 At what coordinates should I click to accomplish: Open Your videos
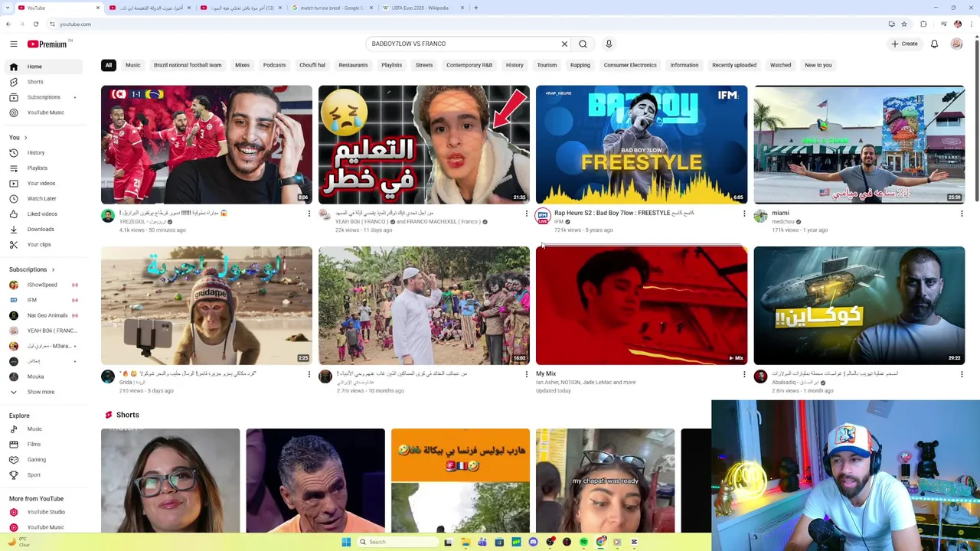42,184
